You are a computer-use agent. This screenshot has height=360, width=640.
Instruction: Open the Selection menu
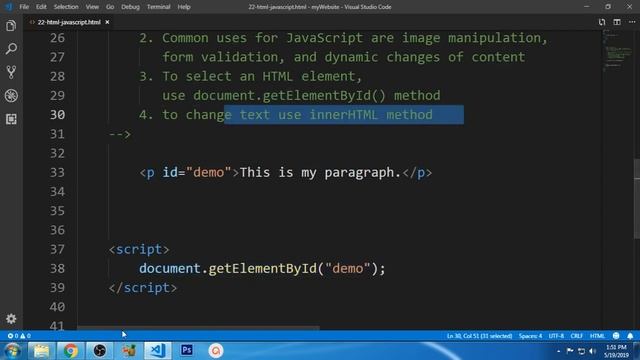click(x=66, y=7)
